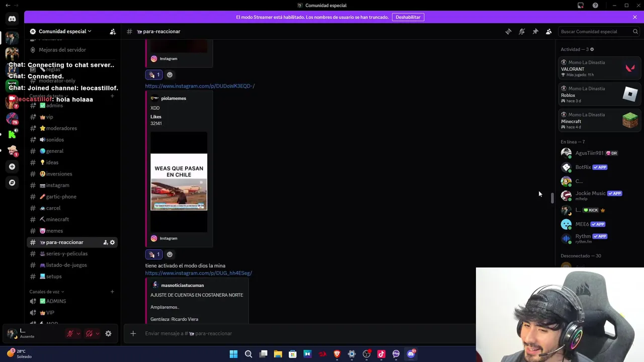Toggle the member list icon
The height and width of the screenshot is (362, 644).
pyautogui.click(x=549, y=31)
